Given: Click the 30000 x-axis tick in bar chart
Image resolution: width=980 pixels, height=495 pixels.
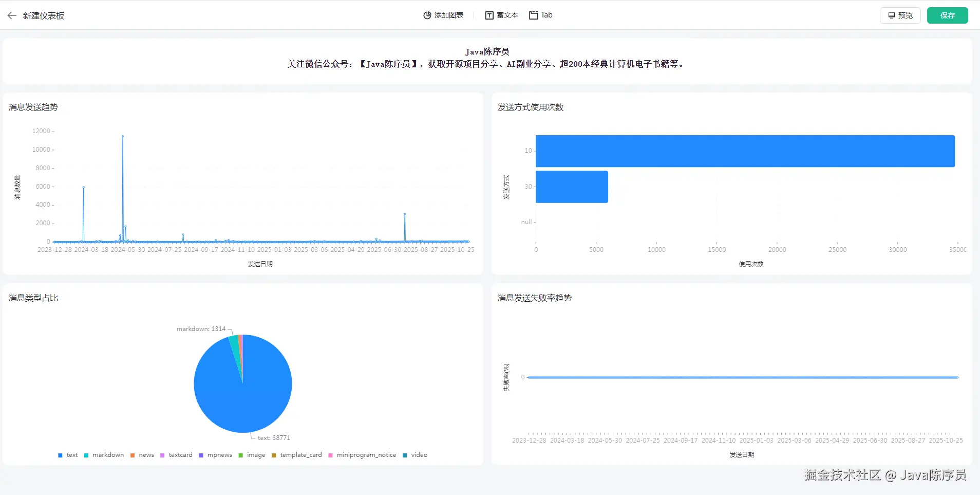Looking at the screenshot, I should click(x=898, y=250).
